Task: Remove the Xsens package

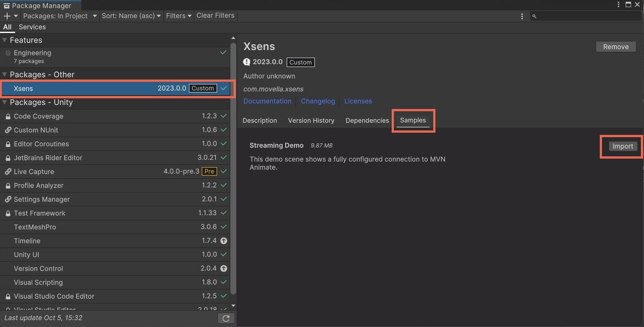Action: pos(615,46)
